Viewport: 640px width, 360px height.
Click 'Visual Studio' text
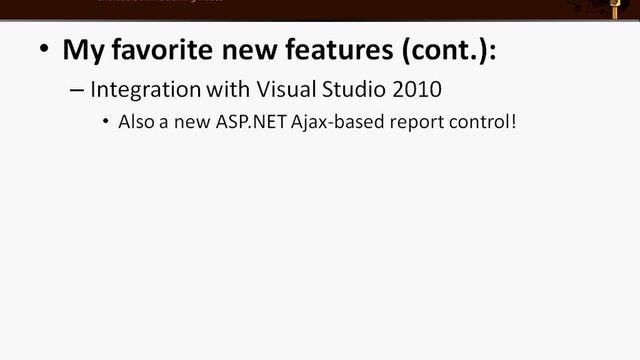321,89
